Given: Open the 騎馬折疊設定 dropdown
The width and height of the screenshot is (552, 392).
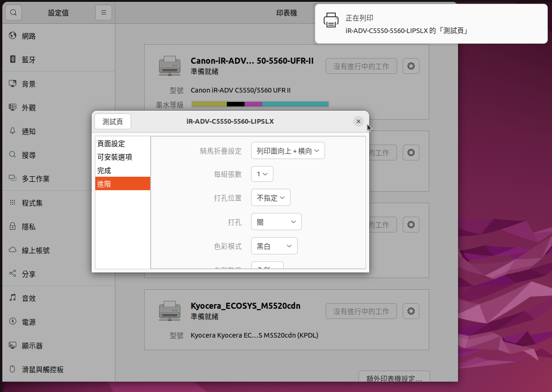Looking at the screenshot, I should point(288,151).
